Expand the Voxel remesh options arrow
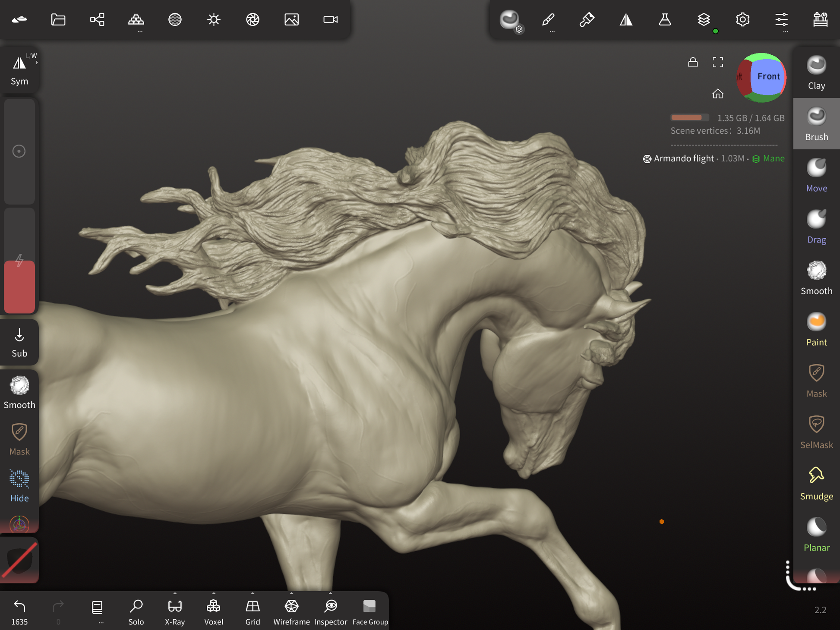This screenshot has height=630, width=840. point(214,593)
